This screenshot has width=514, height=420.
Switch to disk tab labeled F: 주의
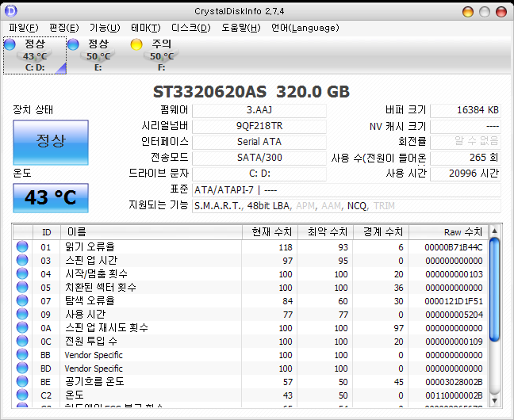(x=161, y=55)
